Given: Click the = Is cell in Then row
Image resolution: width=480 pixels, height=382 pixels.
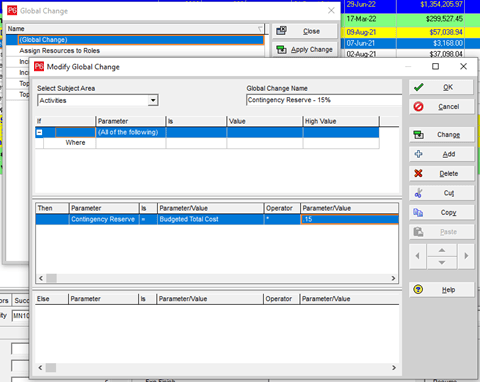Looking at the screenshot, I should [x=148, y=219].
